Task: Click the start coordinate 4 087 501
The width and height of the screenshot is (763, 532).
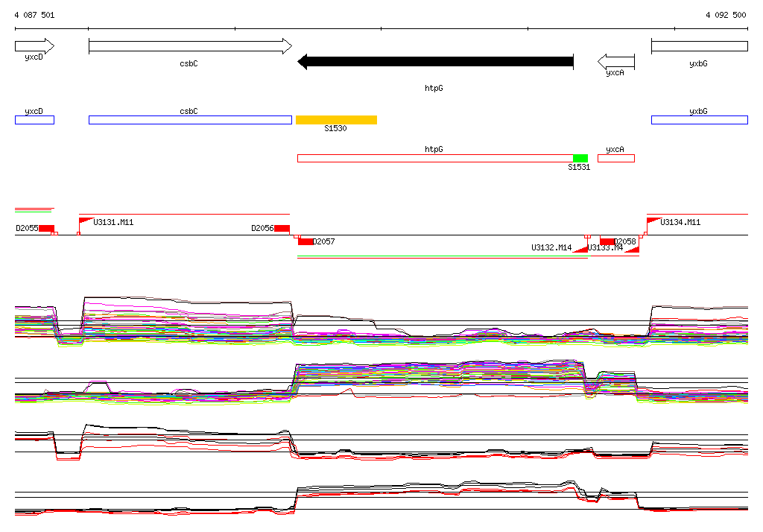Action: [34, 15]
